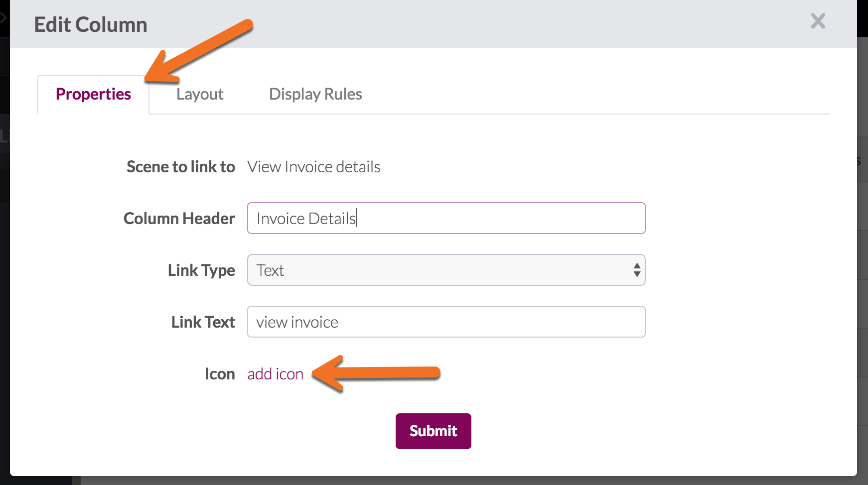Viewport: 868px width, 485px height.
Task: Focus the Link Text field
Action: (x=446, y=322)
